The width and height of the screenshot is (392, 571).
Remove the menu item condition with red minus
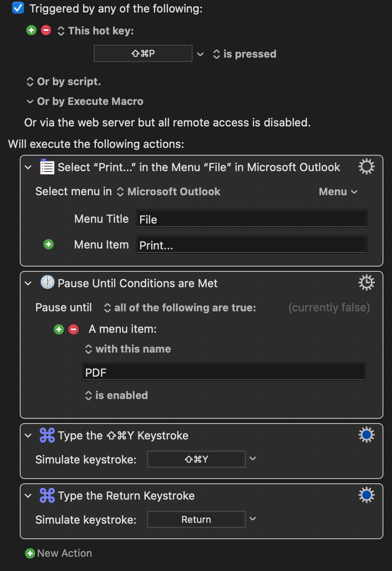[x=73, y=329]
